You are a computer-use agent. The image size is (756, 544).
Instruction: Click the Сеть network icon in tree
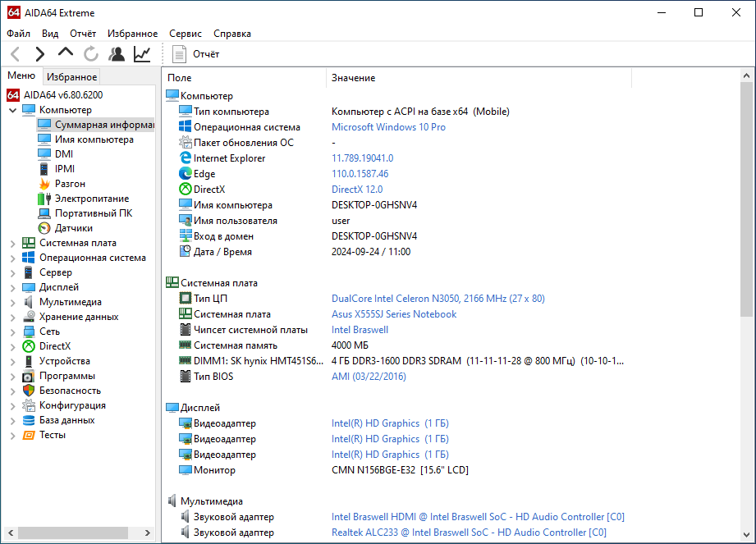[29, 331]
